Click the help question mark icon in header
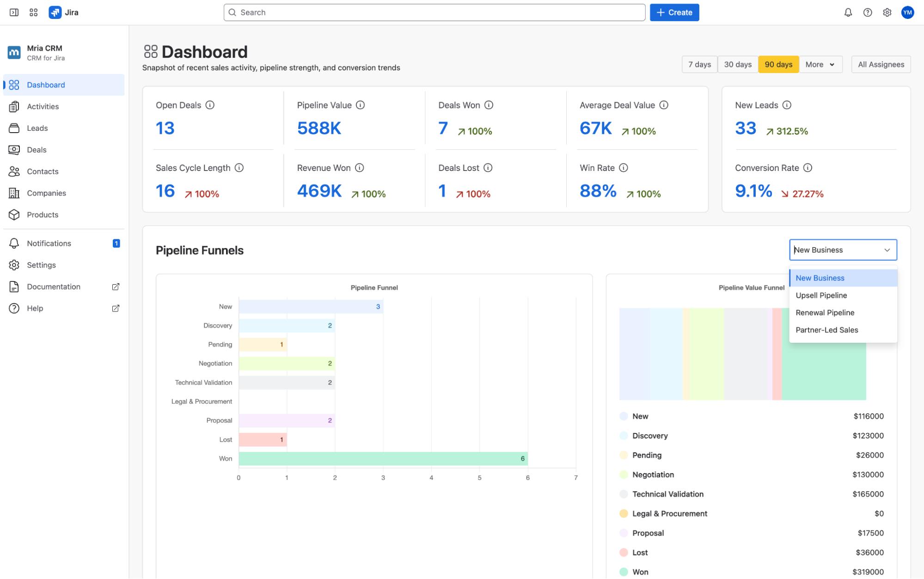This screenshot has height=579, width=924. coord(868,12)
